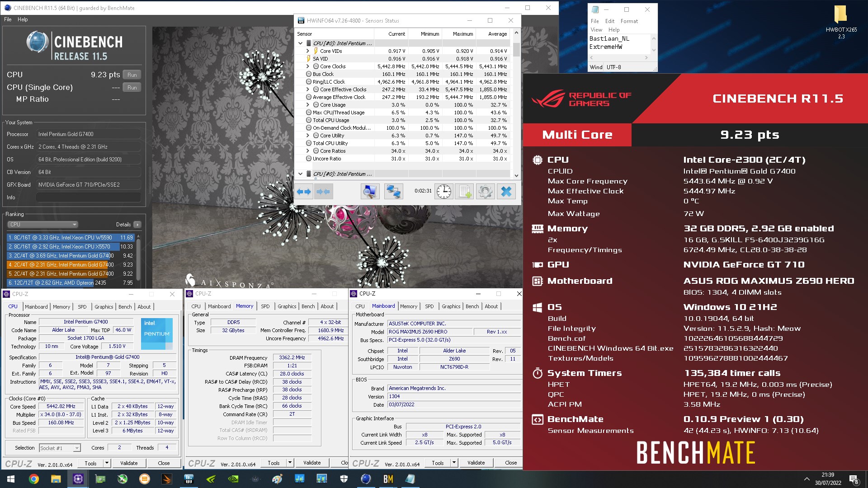Image resolution: width=868 pixels, height=488 pixels.
Task: Click Cinebench ranking list scrollbar
Action: [x=138, y=260]
